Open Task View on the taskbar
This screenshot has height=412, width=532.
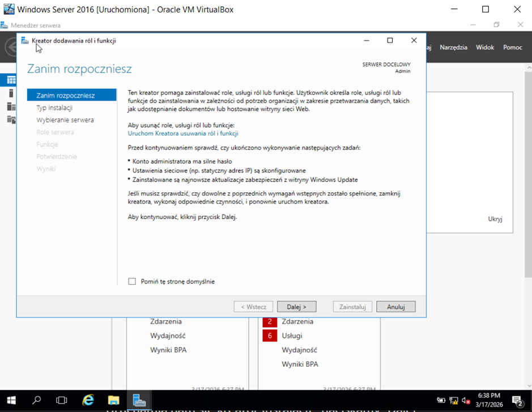click(62, 400)
